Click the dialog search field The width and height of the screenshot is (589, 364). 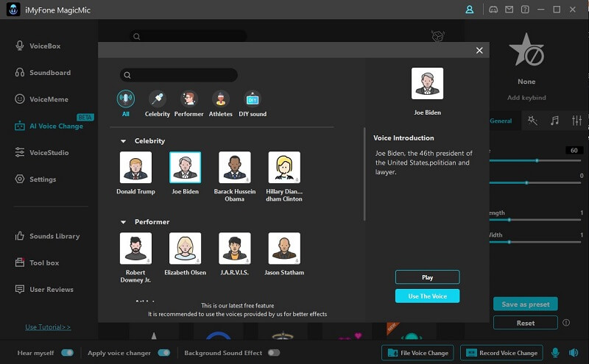(179, 75)
